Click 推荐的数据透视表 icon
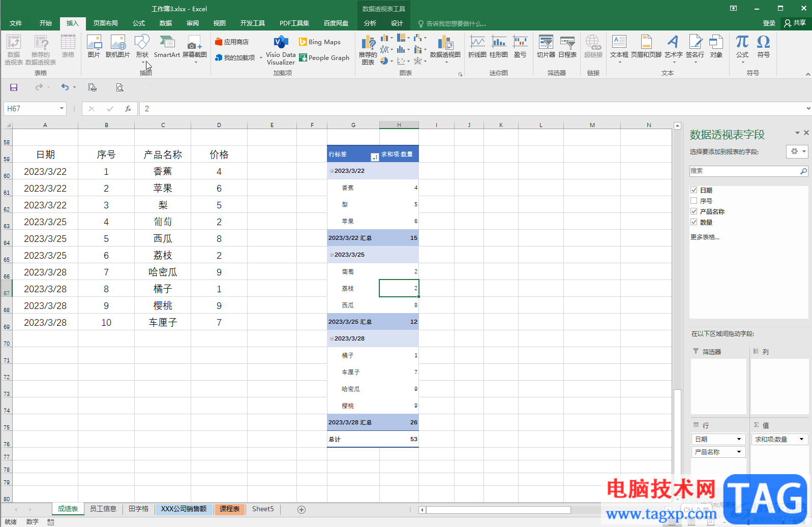Screen dimensions: 812x527 [x=41, y=49]
